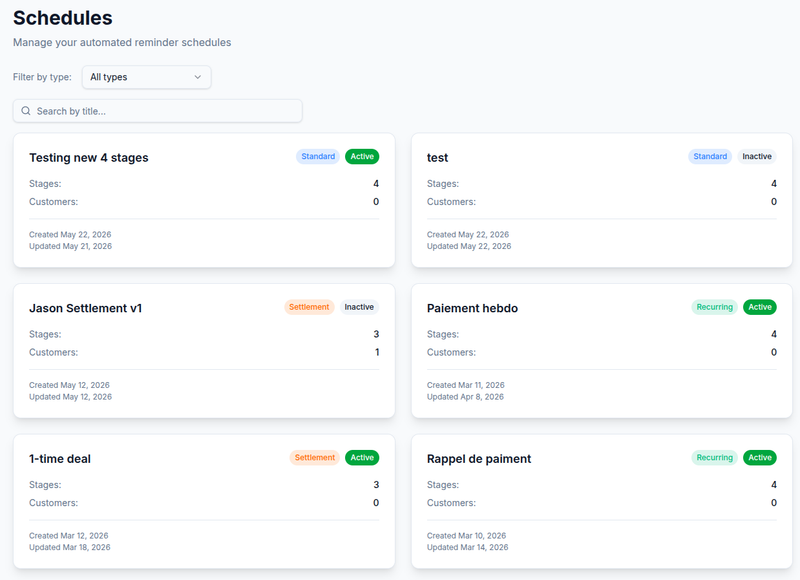Viewport: 800px width, 580px height.
Task: Click the search magnifier icon
Action: pos(26,111)
